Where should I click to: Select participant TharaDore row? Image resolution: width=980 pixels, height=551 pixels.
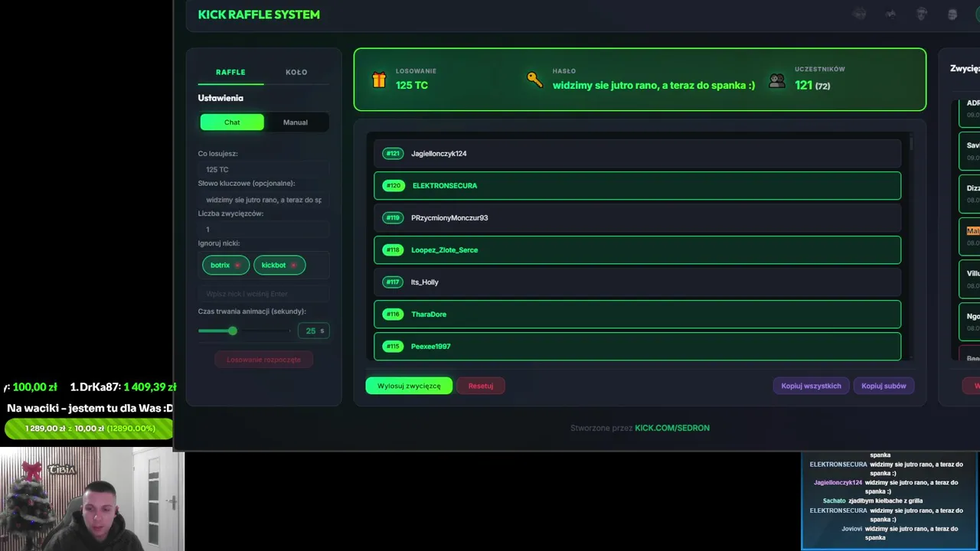pyautogui.click(x=637, y=315)
